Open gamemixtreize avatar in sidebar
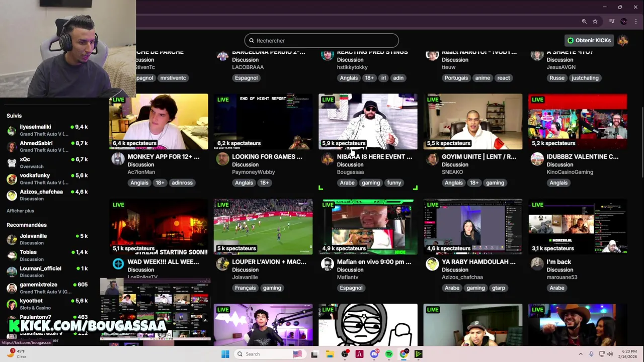Image resolution: width=644 pixels, height=362 pixels. click(12, 288)
